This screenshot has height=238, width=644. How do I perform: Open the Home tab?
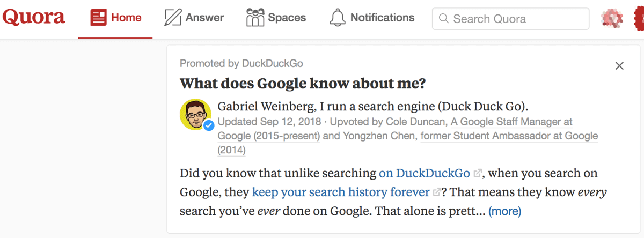115,18
